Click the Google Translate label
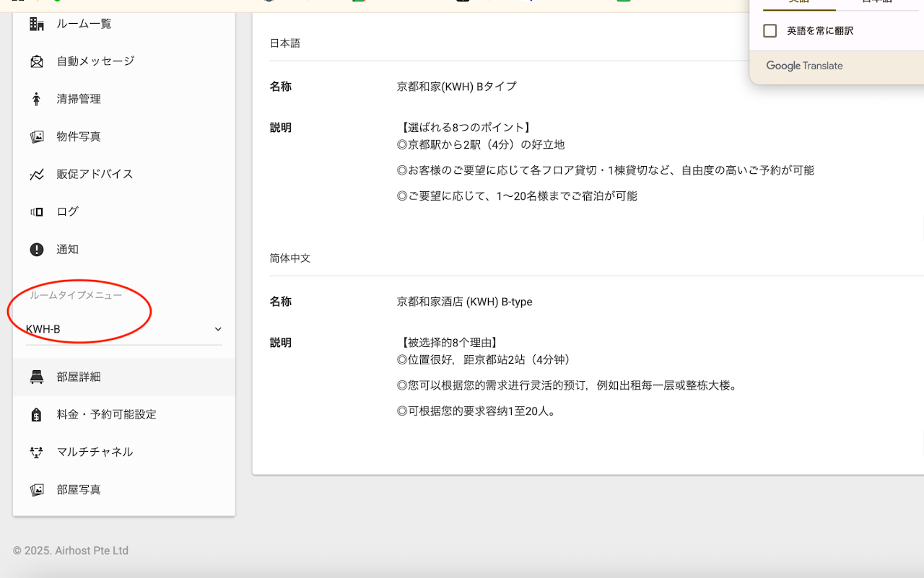The height and width of the screenshot is (578, 924). click(804, 66)
